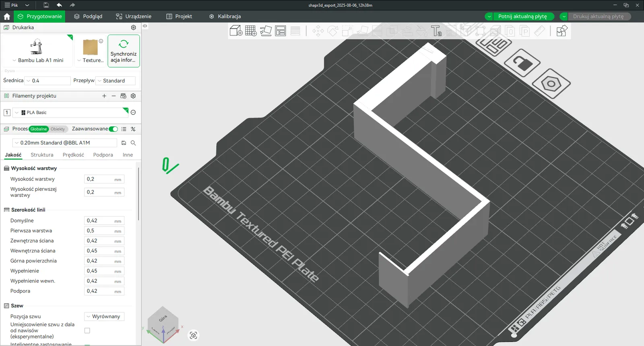Open the slice options arrow beside Potnij
This screenshot has height=346, width=644.
pos(489,16)
